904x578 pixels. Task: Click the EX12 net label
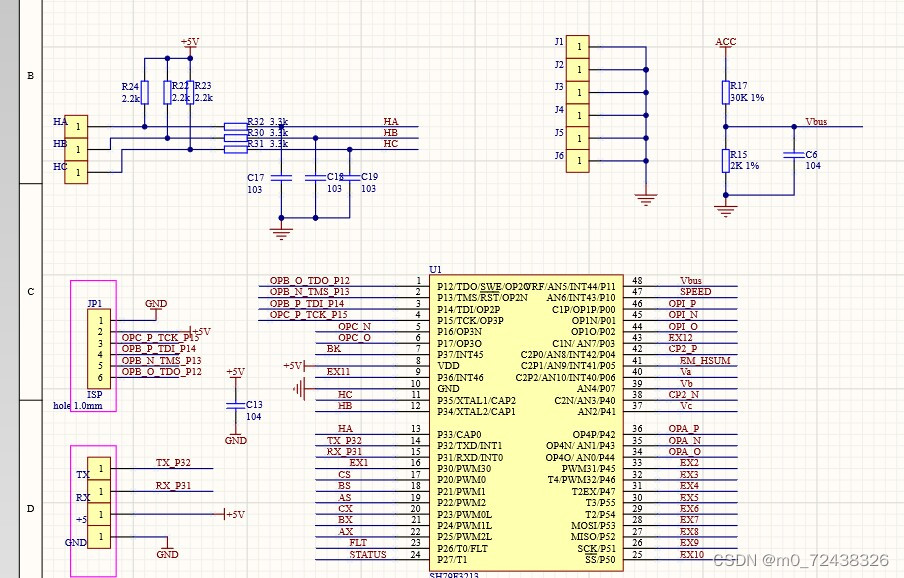tap(680, 338)
